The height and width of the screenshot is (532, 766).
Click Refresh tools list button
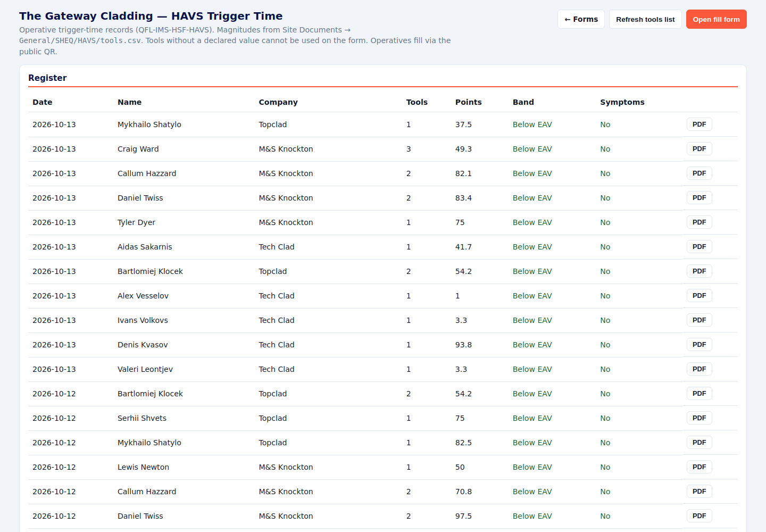tap(645, 19)
